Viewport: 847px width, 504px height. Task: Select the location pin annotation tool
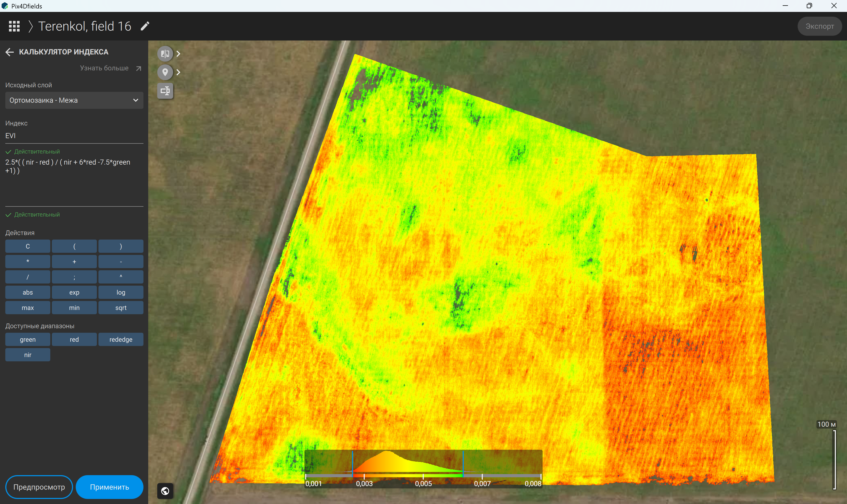click(x=165, y=72)
